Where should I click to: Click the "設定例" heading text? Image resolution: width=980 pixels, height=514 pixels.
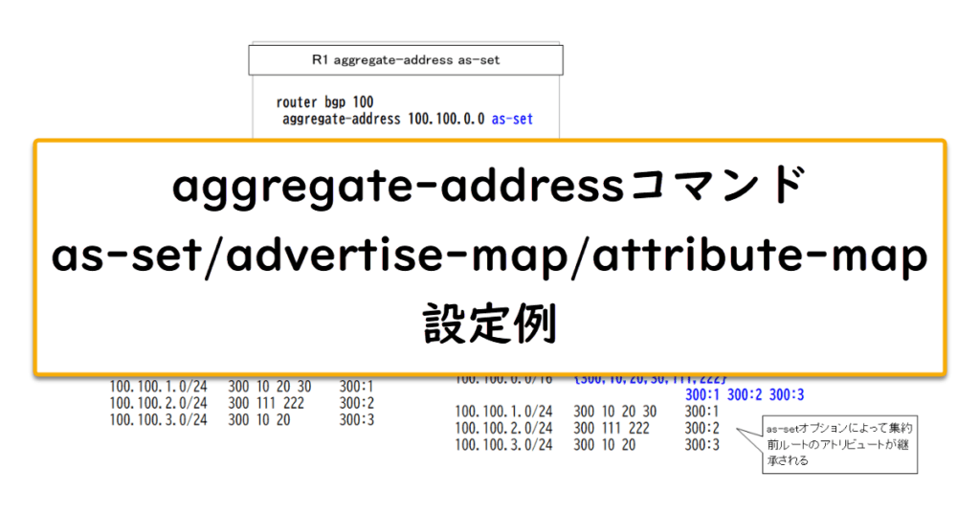(489, 324)
